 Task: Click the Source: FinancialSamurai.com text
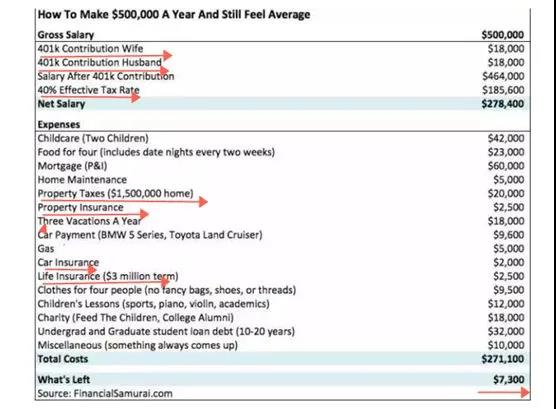click(x=105, y=393)
